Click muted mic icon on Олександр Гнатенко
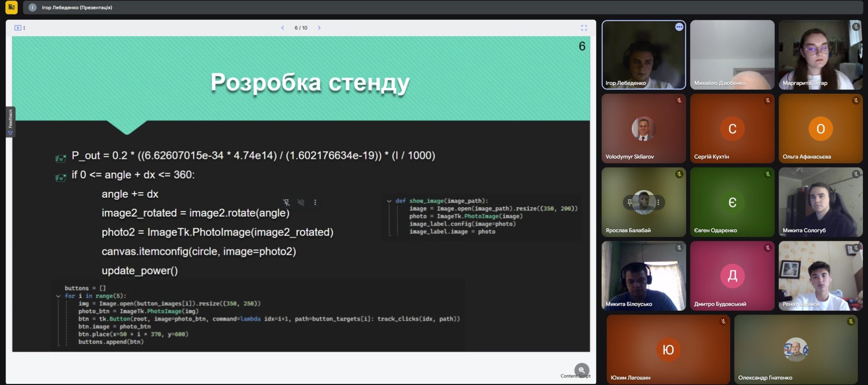868x385 pixels. tap(851, 322)
